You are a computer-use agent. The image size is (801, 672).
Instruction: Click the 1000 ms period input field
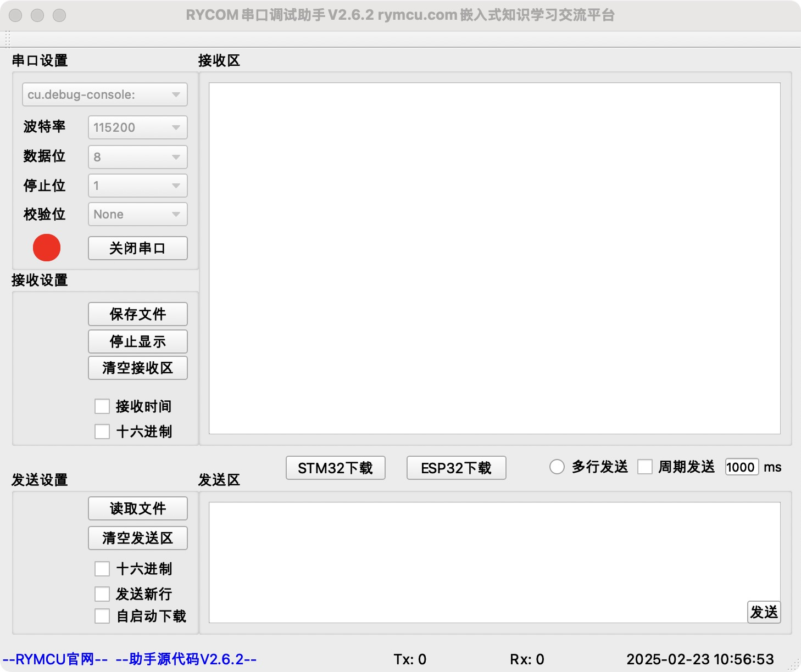coord(742,467)
